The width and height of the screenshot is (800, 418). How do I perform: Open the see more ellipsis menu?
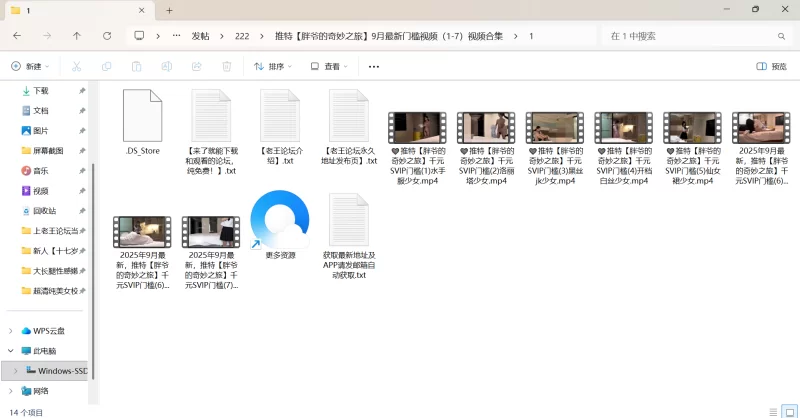click(374, 66)
